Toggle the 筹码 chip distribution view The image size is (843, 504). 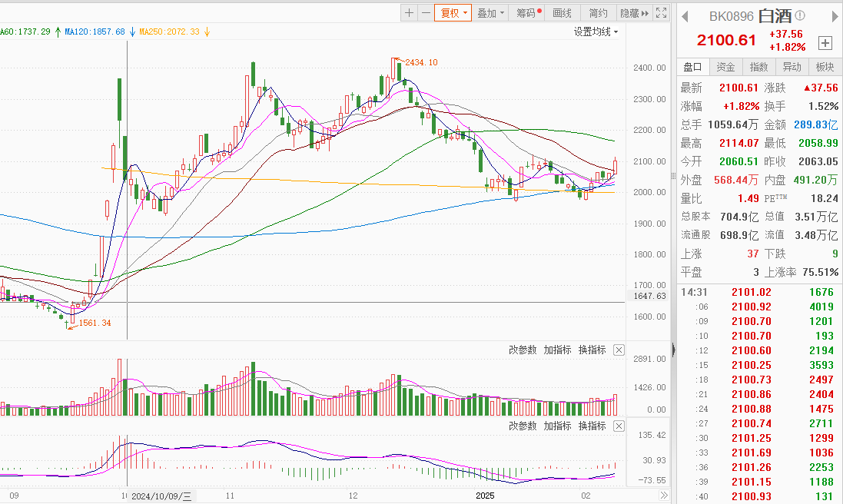click(x=526, y=13)
